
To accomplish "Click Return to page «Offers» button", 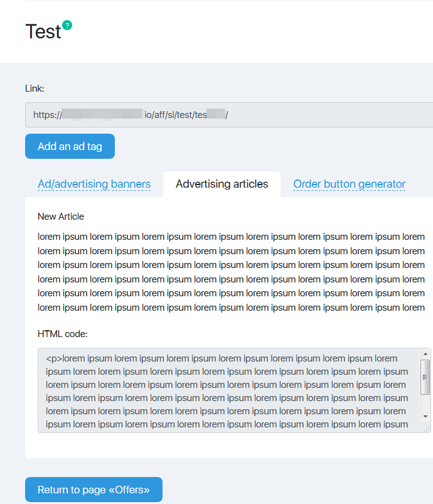I will tap(94, 490).
